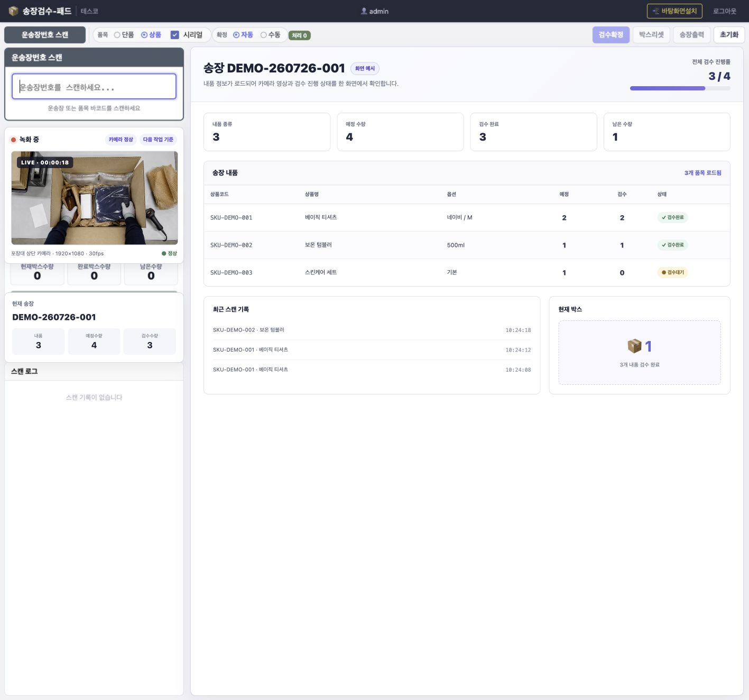Click the sidebar 검수수량 3 tile
Screen dimensions: 749x700
[150, 342]
